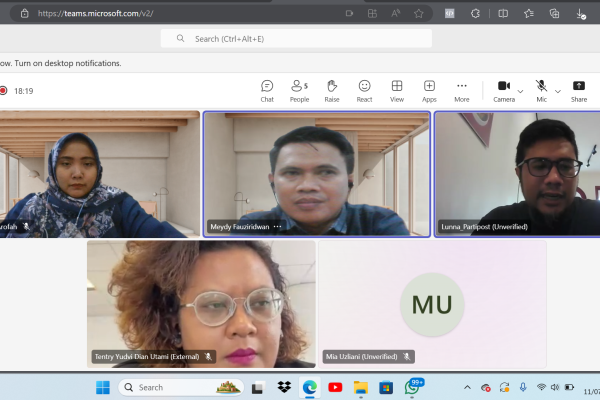Open options dots on Meydy Fauziridwan tile

pyautogui.click(x=277, y=227)
